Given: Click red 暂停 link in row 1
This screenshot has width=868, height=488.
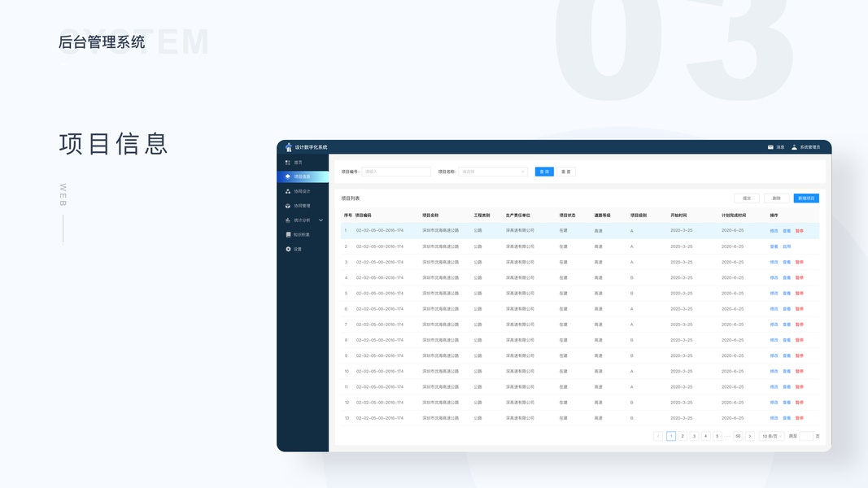Looking at the screenshot, I should [x=800, y=231].
